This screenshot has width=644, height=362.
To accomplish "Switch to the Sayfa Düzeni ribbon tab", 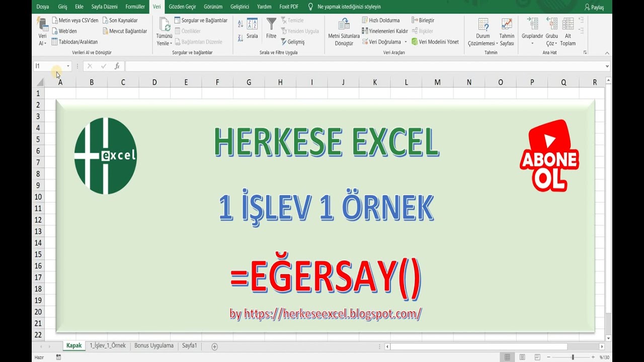I will click(x=104, y=7).
